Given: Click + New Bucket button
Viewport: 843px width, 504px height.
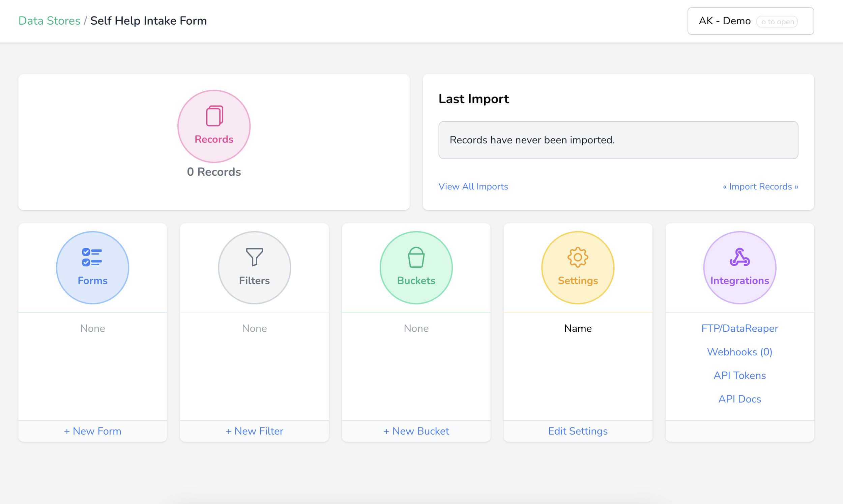Looking at the screenshot, I should [416, 431].
